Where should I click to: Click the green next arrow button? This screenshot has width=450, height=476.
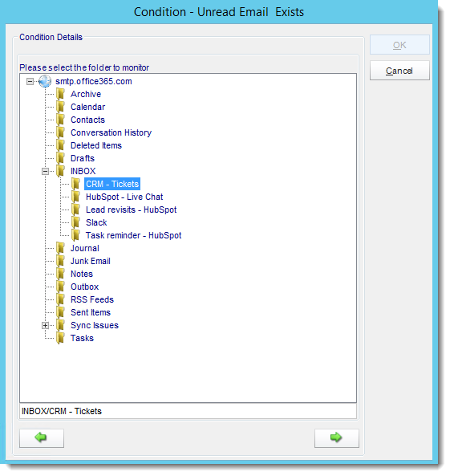click(x=337, y=437)
